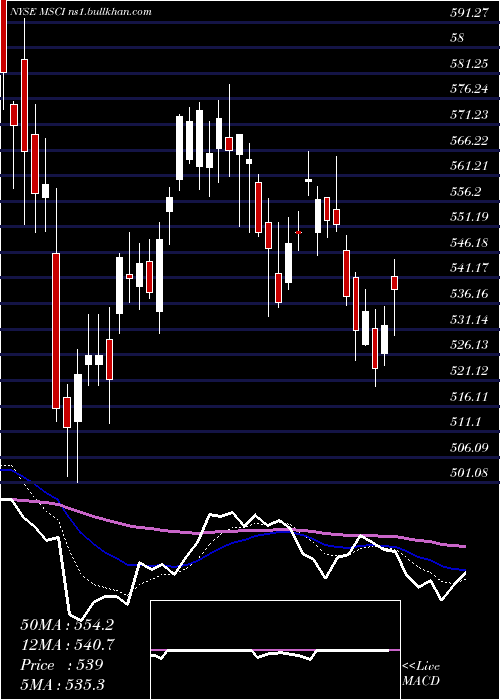Viewport: 500px width, 700px height.
Task: Click the 541.17 price axis label
Action: [x=469, y=269]
